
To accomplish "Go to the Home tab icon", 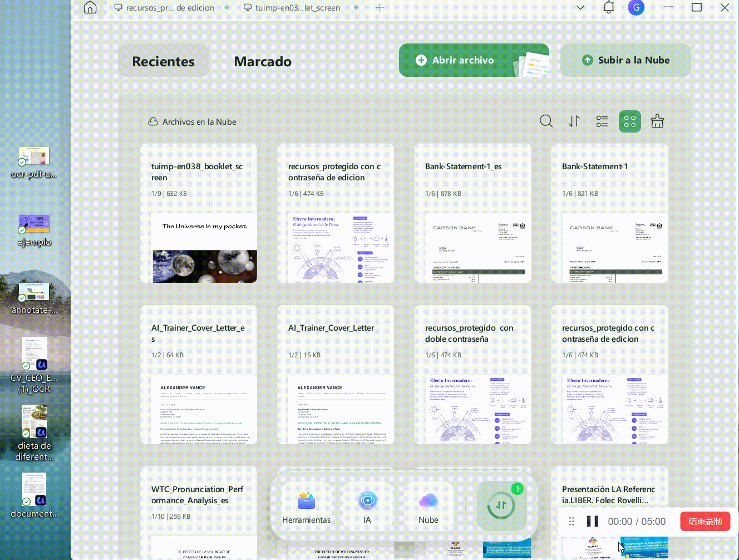I will [90, 8].
